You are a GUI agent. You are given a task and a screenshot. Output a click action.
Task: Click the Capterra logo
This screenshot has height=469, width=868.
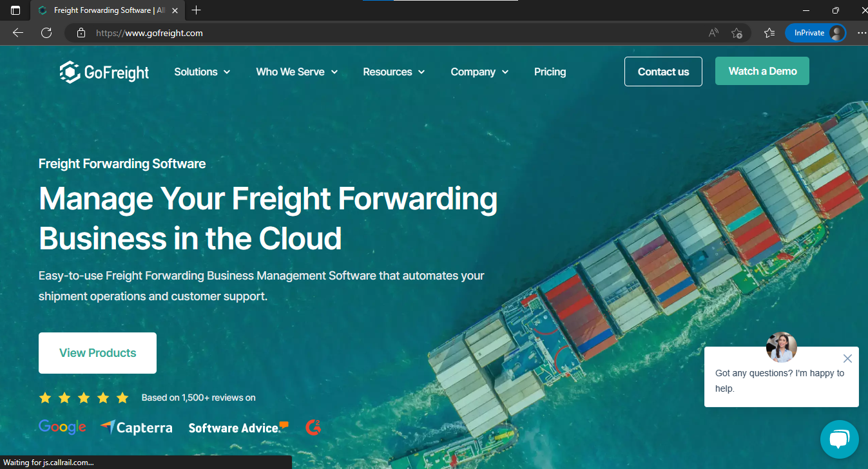[137, 427]
